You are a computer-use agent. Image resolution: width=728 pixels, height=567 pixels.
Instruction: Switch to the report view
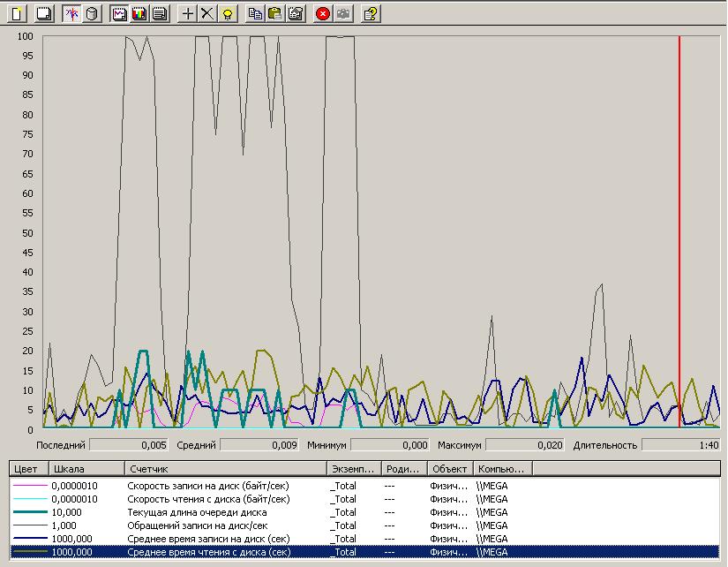(160, 13)
